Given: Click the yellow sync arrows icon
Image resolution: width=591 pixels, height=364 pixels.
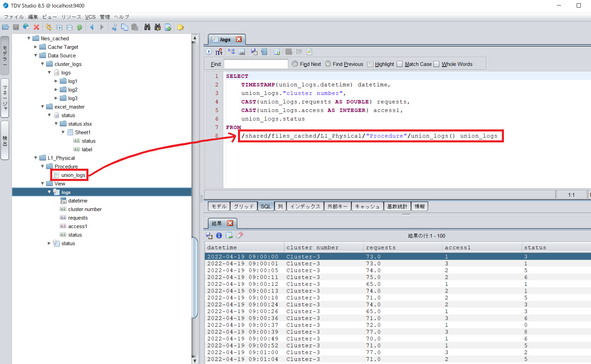Looking at the screenshot, I should (x=49, y=27).
